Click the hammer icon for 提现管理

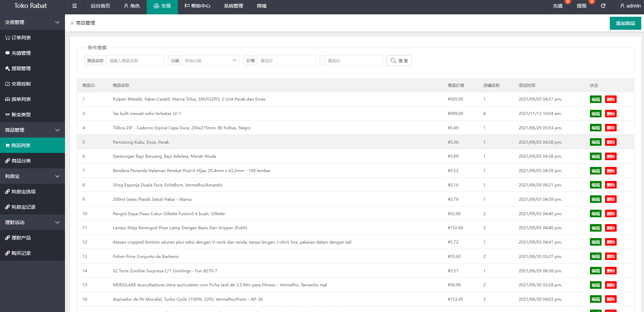(x=7, y=68)
